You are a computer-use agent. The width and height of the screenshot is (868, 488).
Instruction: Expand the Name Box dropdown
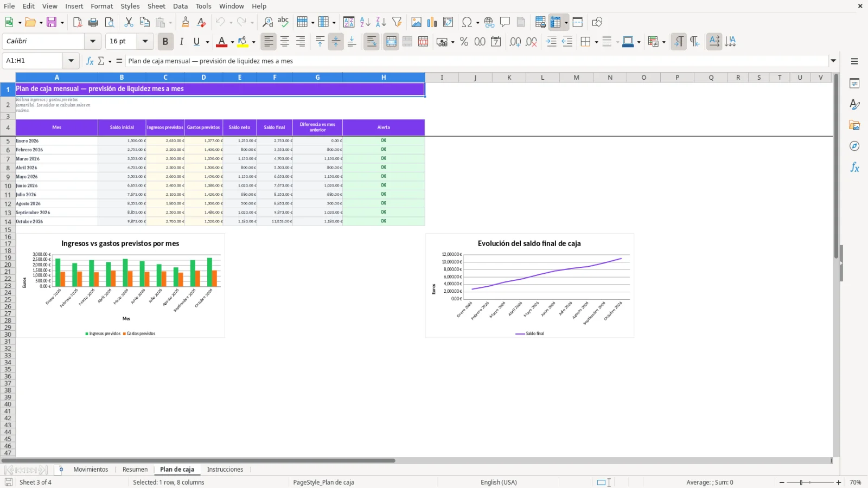point(71,61)
